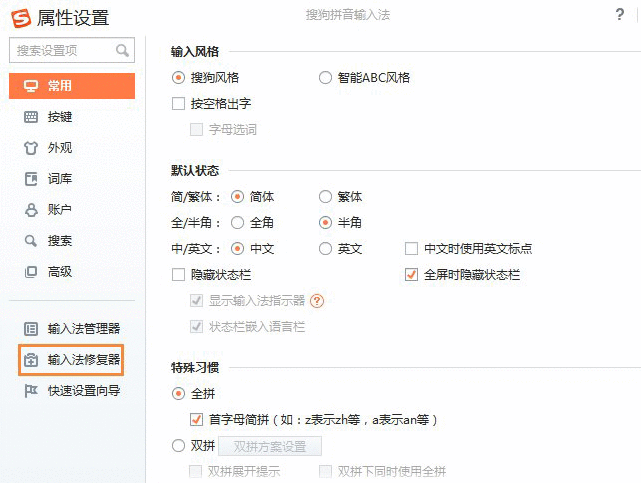Viewport: 641px width, 483px height.
Task: Select 全拼 radio button
Action: 178,394
